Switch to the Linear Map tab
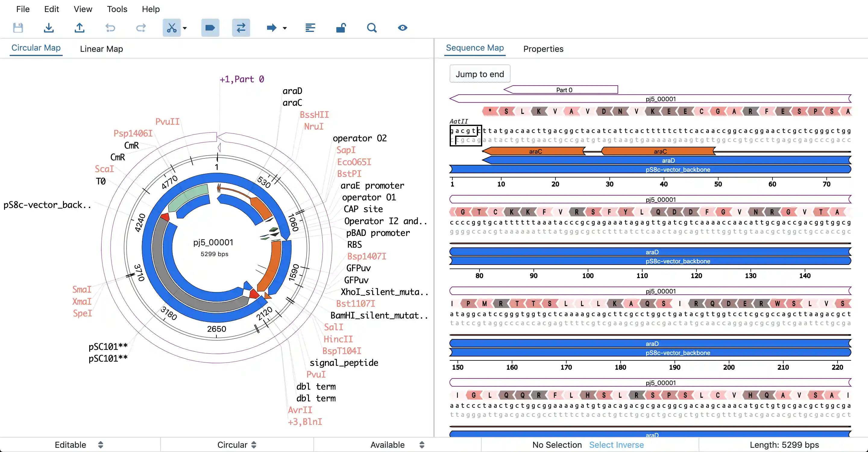This screenshot has width=868, height=452. click(x=102, y=49)
